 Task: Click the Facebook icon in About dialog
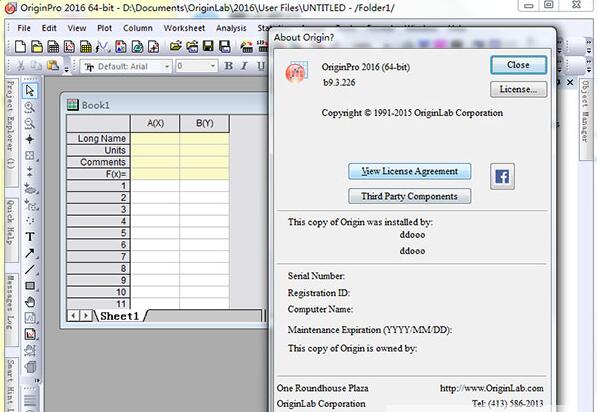point(502,177)
